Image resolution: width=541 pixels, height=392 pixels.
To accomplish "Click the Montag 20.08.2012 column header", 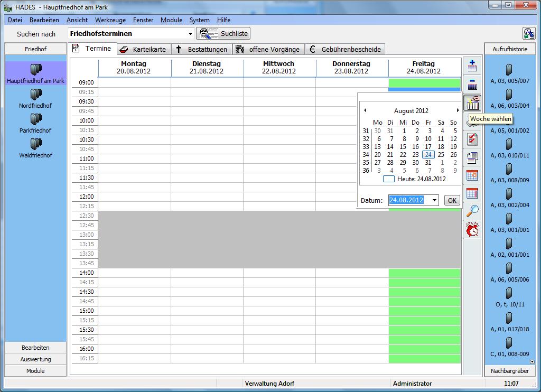I will point(134,67).
